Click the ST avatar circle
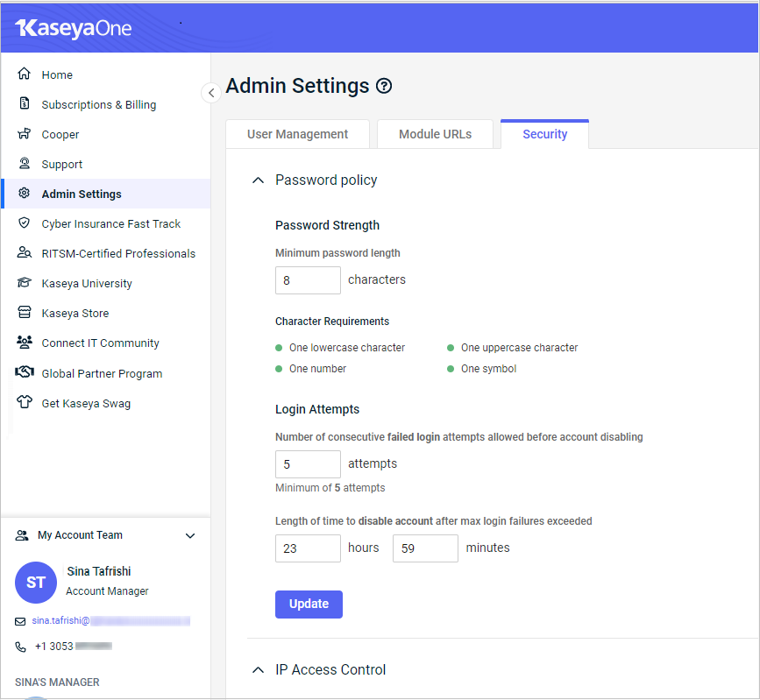Viewport: 760px width, 700px height. coord(36,583)
